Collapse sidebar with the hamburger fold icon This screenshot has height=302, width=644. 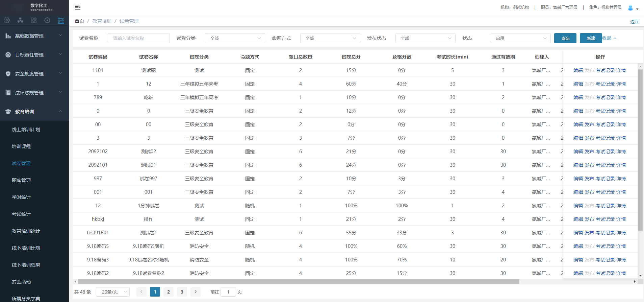pyautogui.click(x=78, y=7)
